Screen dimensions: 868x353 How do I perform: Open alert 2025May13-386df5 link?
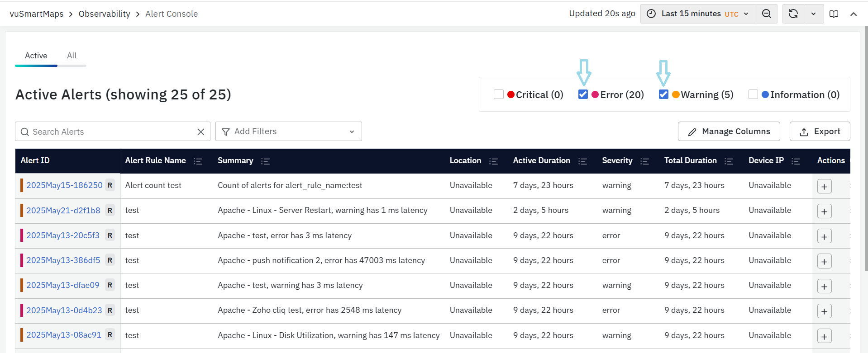point(63,260)
